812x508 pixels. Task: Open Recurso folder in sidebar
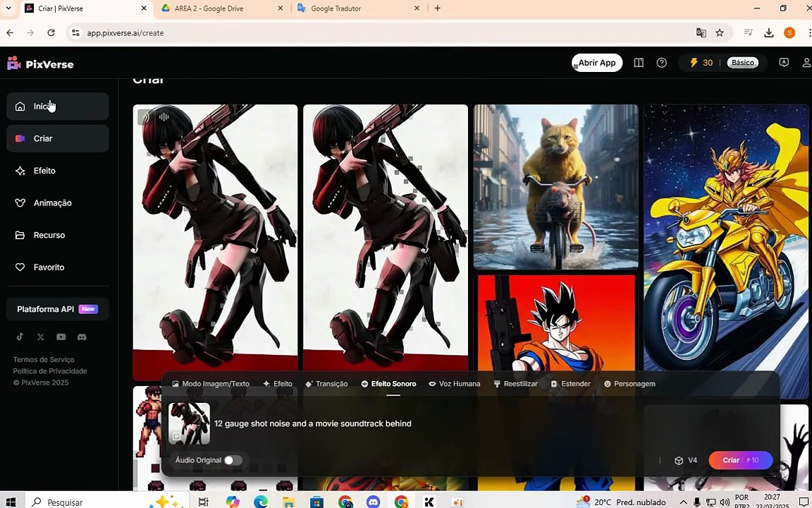58,235
